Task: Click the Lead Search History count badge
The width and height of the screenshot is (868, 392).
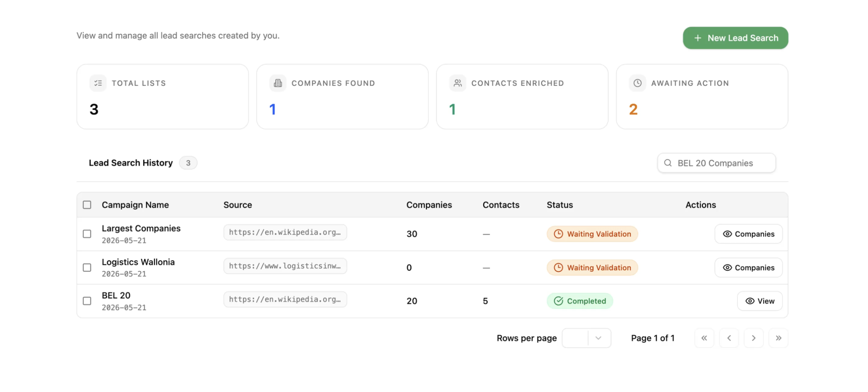Action: point(188,163)
